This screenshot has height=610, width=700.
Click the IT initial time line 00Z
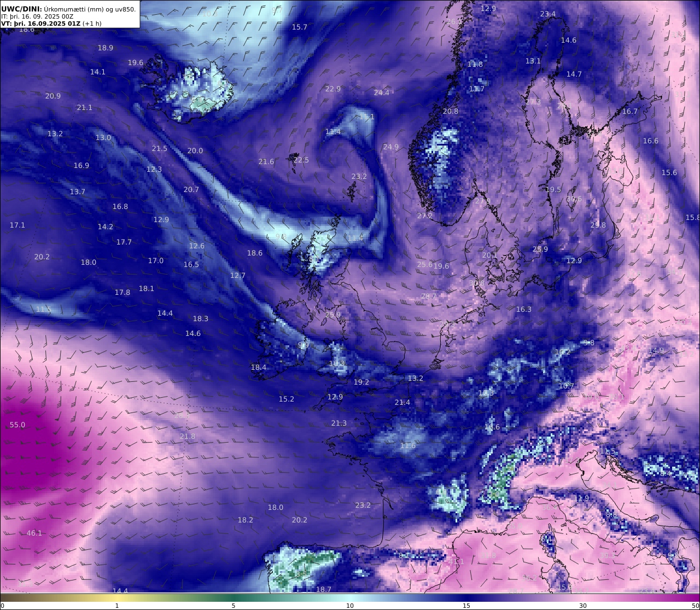coord(37,16)
